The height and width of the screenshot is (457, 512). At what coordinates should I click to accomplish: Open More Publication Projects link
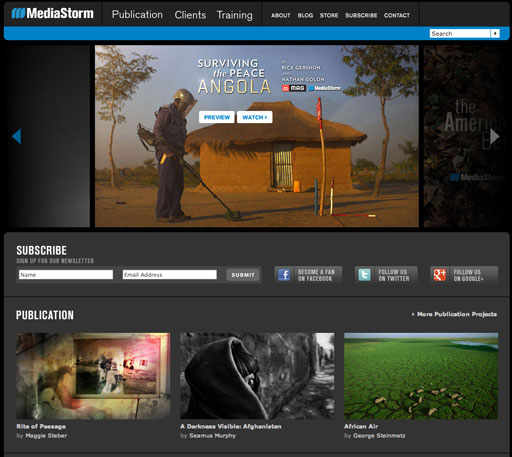(454, 314)
